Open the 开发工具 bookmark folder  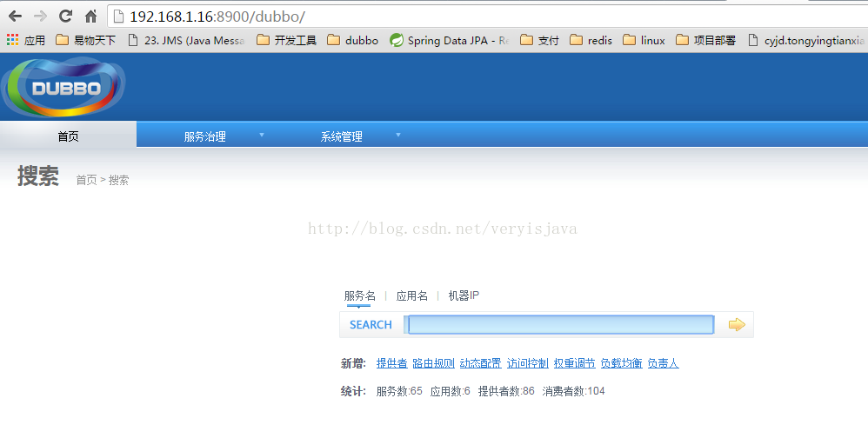(287, 40)
